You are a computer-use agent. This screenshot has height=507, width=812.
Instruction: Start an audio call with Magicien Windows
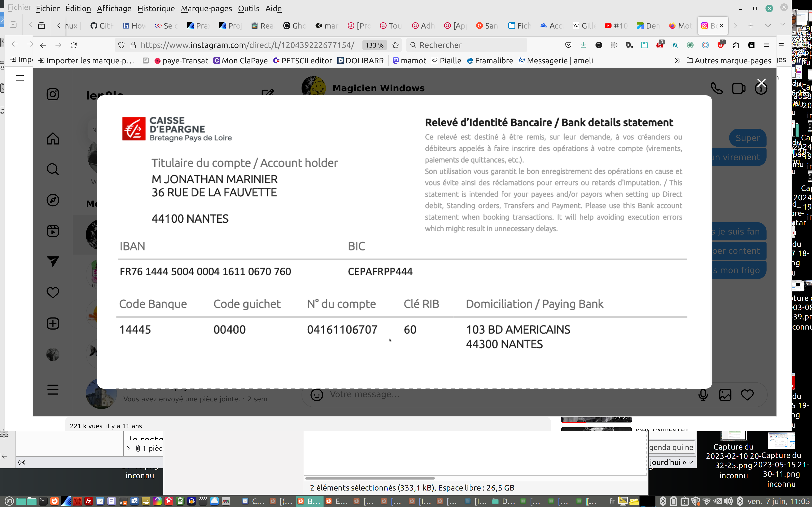pyautogui.click(x=716, y=89)
